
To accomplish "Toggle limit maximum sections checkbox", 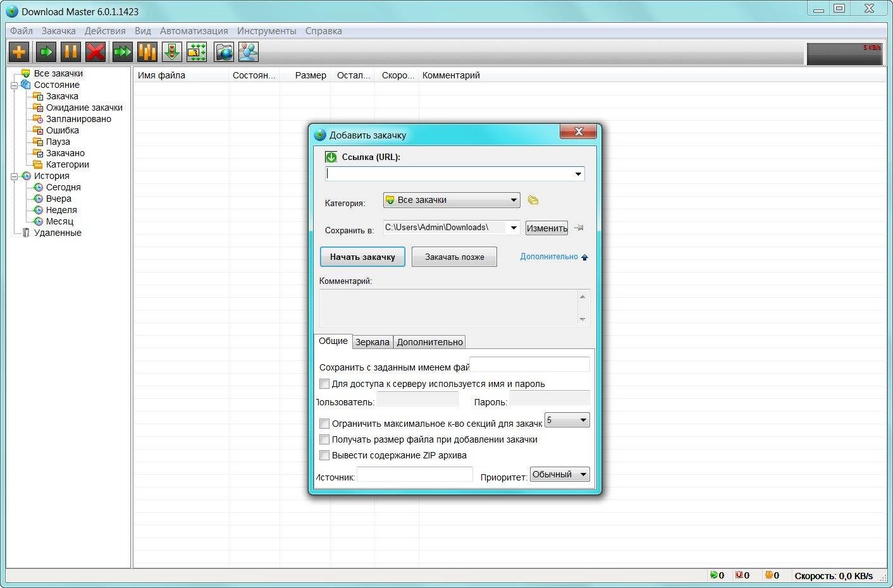I will (324, 424).
